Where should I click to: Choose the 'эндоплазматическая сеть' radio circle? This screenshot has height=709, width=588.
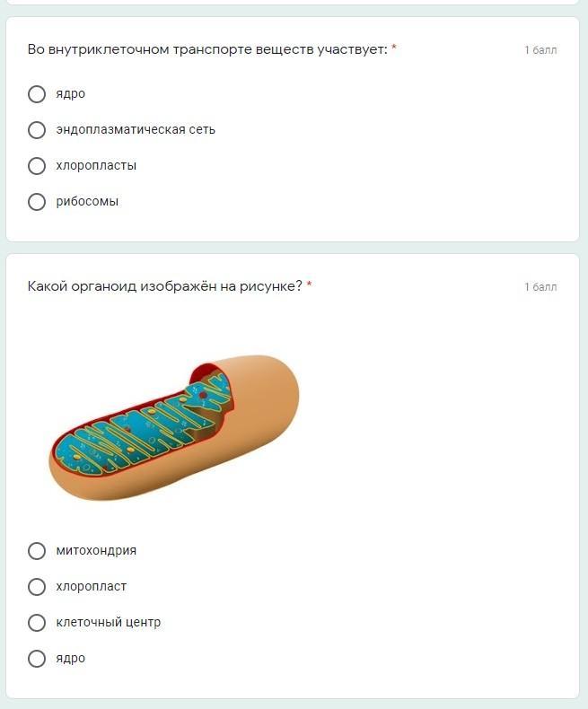pyautogui.click(x=37, y=130)
